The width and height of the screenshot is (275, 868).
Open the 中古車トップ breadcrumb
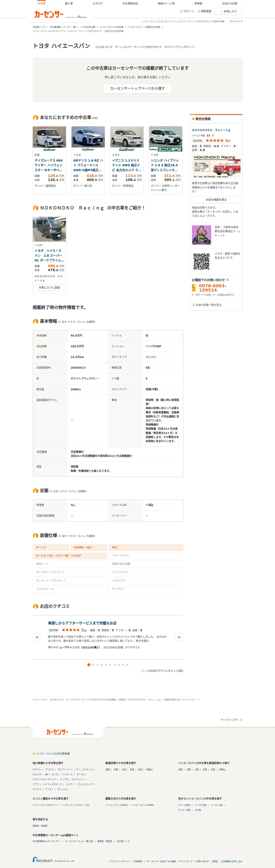(x=39, y=27)
